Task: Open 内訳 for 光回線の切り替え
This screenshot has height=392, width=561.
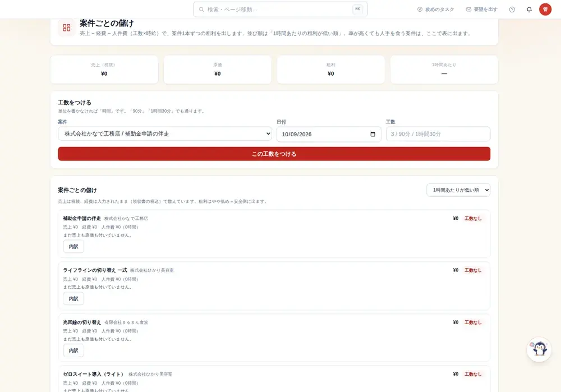Action: click(x=73, y=351)
